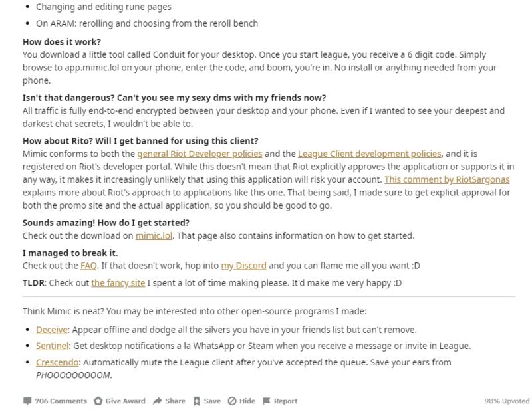Viewport: 532px width, 414px height.
Task: Click the Save bookmark icon
Action: 197,401
